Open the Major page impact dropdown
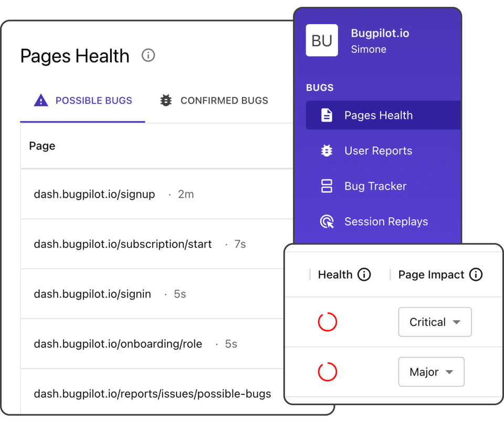The image size is (504, 421). point(431,372)
